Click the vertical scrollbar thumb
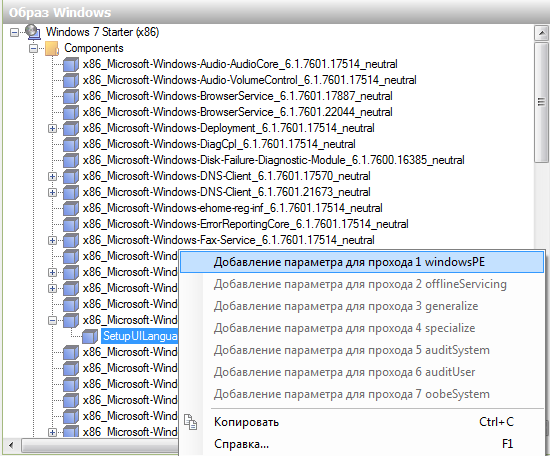550x456 pixels. pyautogui.click(x=541, y=102)
